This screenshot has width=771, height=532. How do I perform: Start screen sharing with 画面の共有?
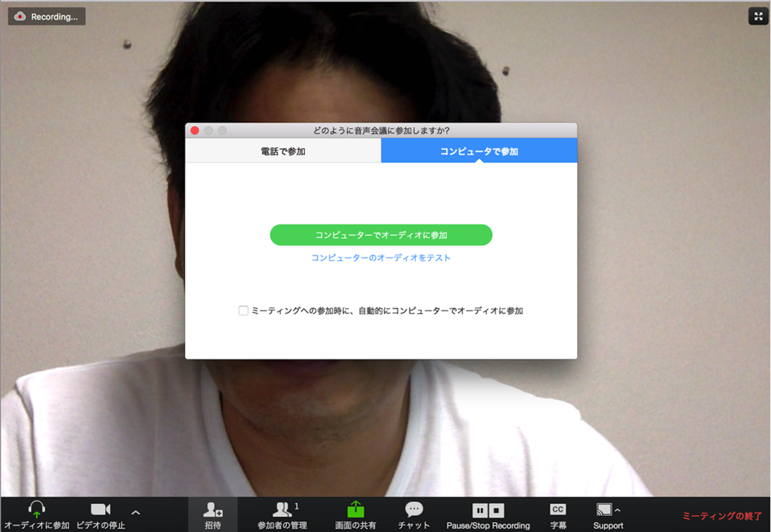[x=355, y=514]
